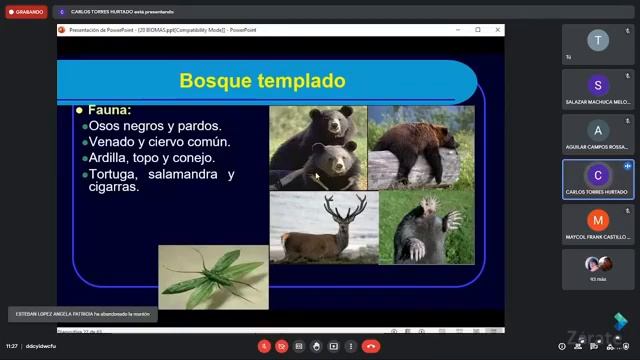Viewport: 640px width, 360px height.
Task: Click muted mic icon on MAYCOL tile
Action: click(x=627, y=211)
